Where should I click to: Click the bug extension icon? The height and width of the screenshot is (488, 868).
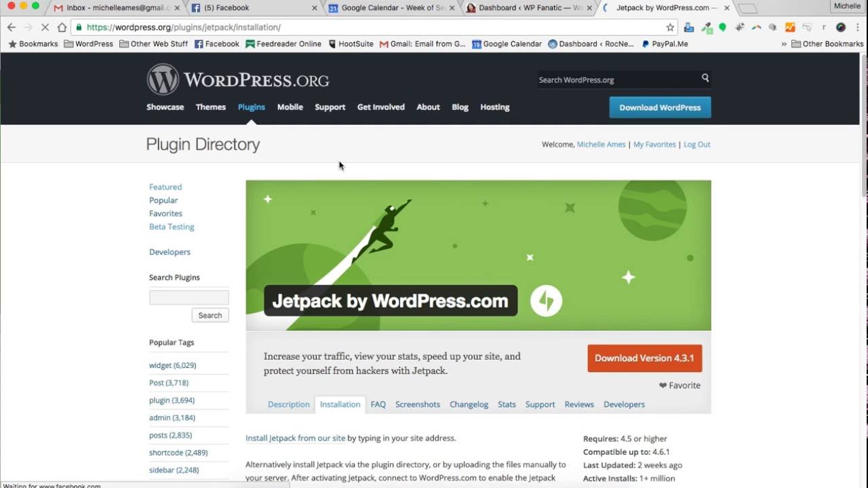739,27
